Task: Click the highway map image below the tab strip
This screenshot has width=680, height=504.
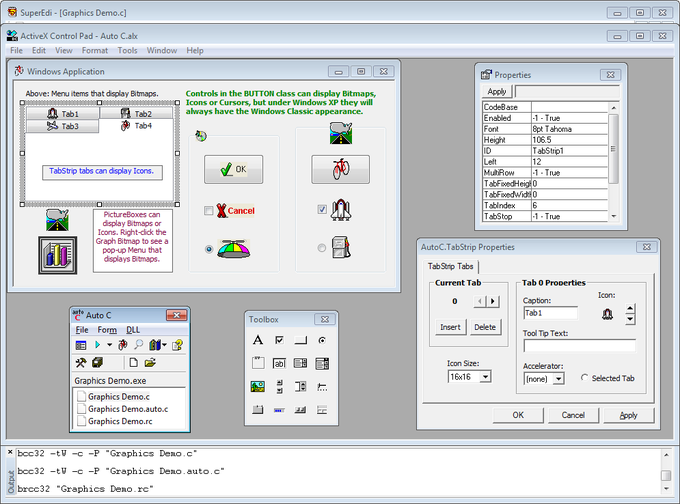Action: 57,220
